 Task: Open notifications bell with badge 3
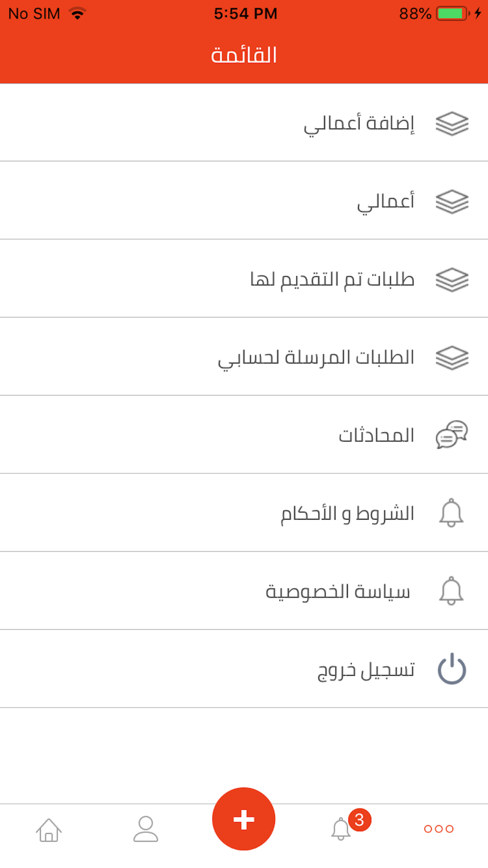(341, 829)
